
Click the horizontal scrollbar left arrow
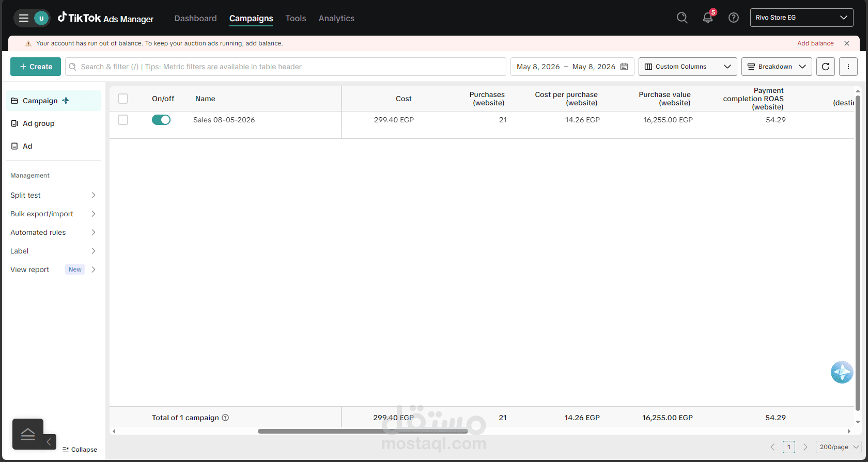[x=114, y=431]
